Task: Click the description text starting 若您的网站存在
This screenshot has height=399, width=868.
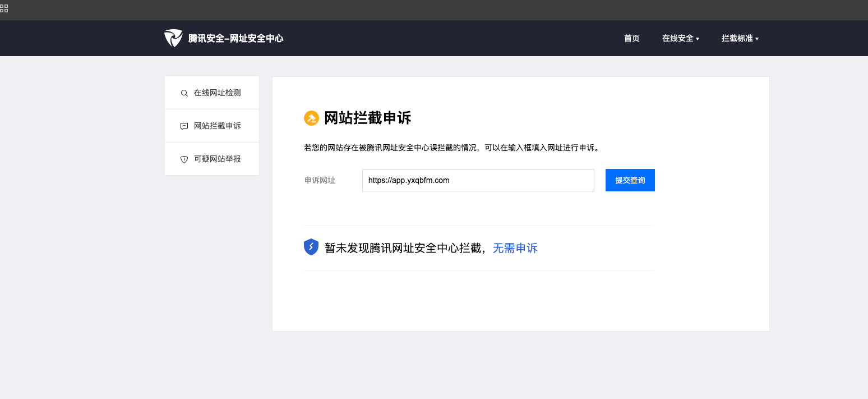Action: pos(453,148)
